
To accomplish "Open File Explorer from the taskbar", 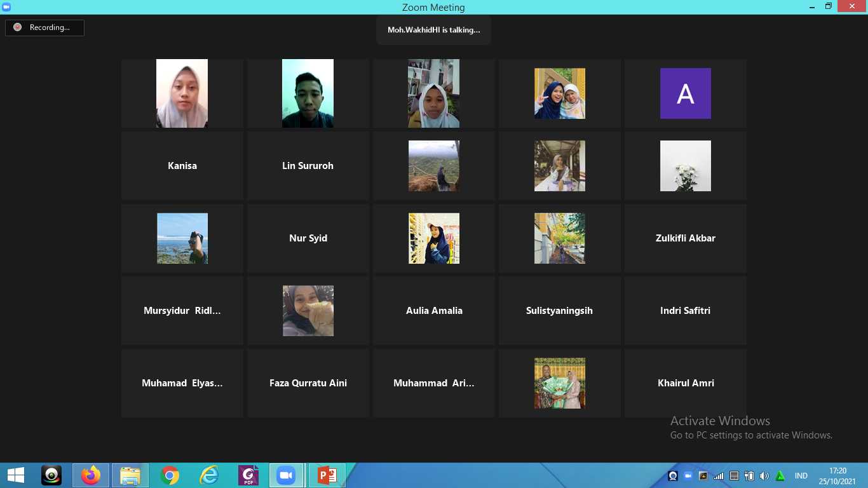I will click(x=130, y=475).
